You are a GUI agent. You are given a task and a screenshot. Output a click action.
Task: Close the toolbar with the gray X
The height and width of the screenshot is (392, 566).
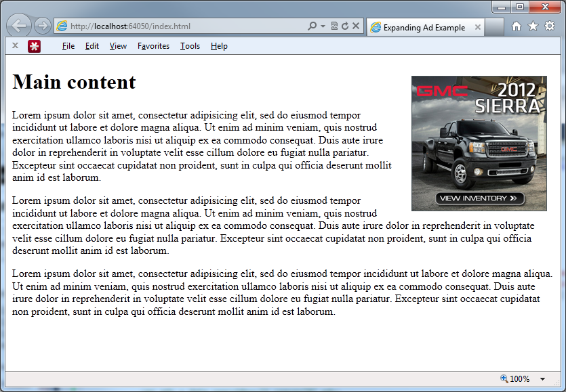pos(15,45)
